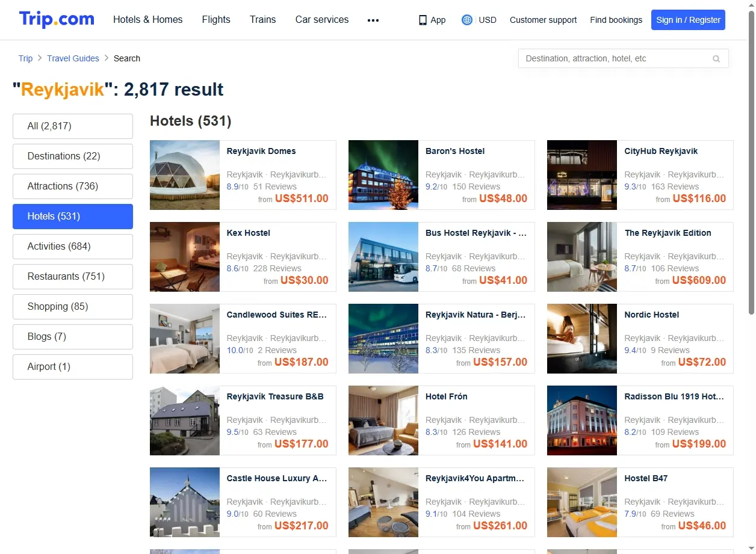756x554 pixels.
Task: Open Candlewood Suites thumbnail image
Action: click(185, 339)
